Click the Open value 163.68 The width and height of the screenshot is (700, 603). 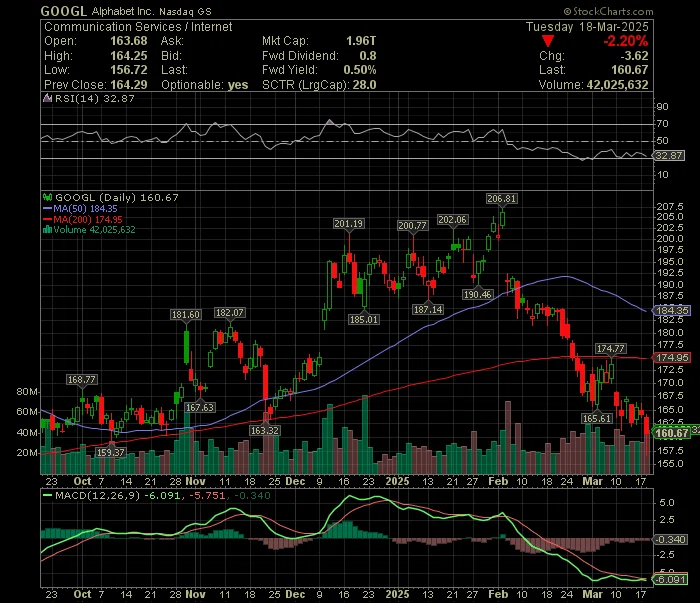pos(129,41)
